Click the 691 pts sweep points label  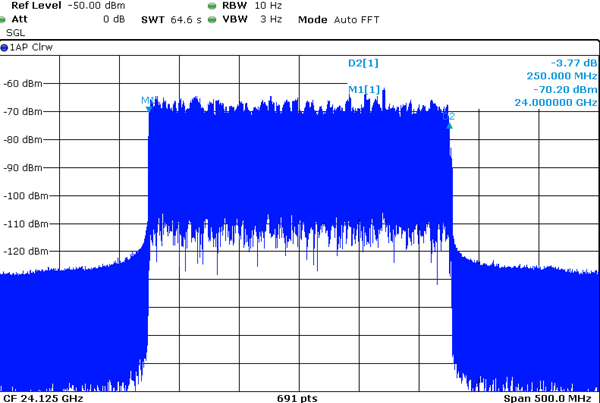[297, 398]
